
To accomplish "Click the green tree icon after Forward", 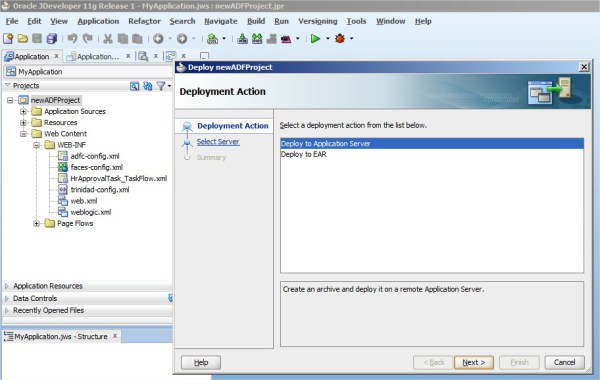I will pos(212,39).
